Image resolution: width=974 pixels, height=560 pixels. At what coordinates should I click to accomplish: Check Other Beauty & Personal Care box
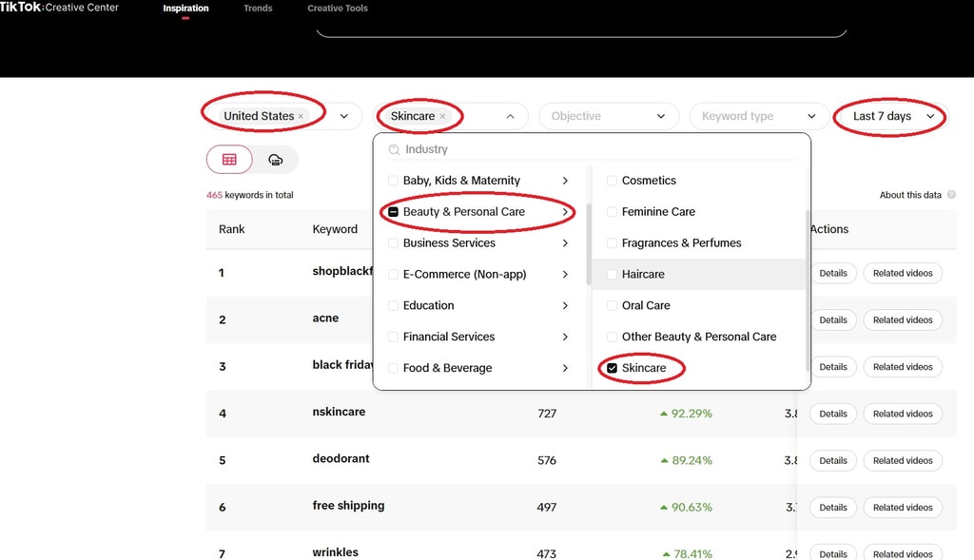click(612, 337)
